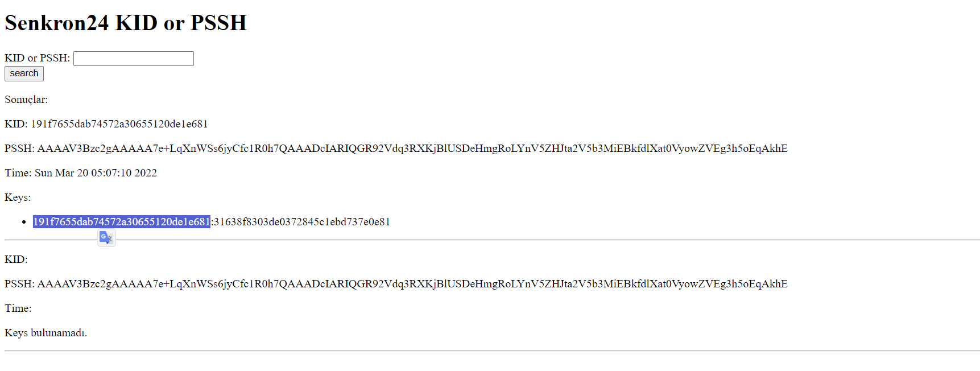Image resolution: width=980 pixels, height=371 pixels.
Task: Click the bullet point of the key entry
Action: click(23, 222)
